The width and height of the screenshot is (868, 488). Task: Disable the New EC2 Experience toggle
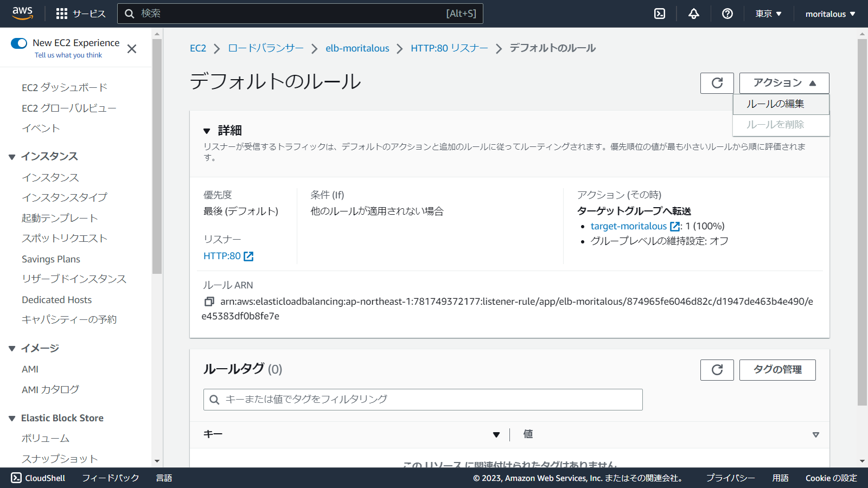pos(19,42)
